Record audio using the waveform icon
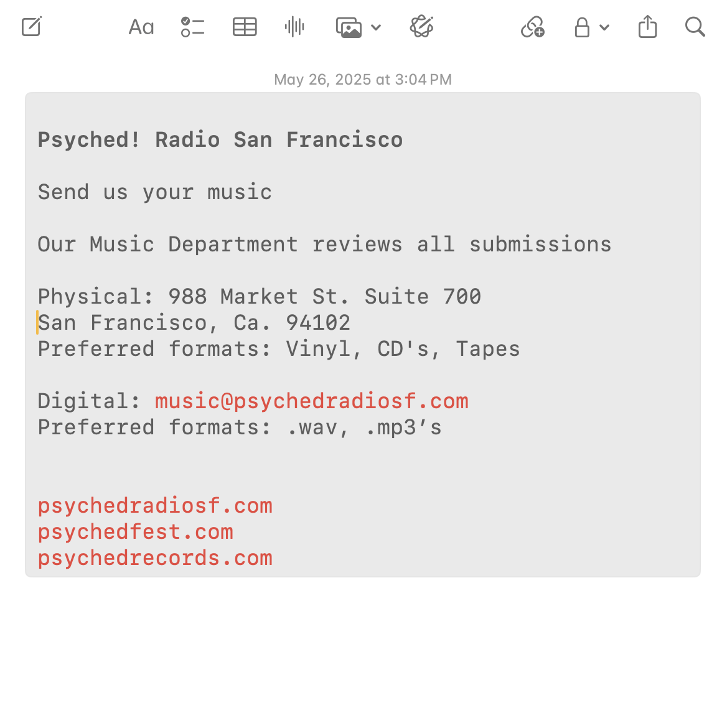This screenshot has width=727, height=728. point(294,27)
